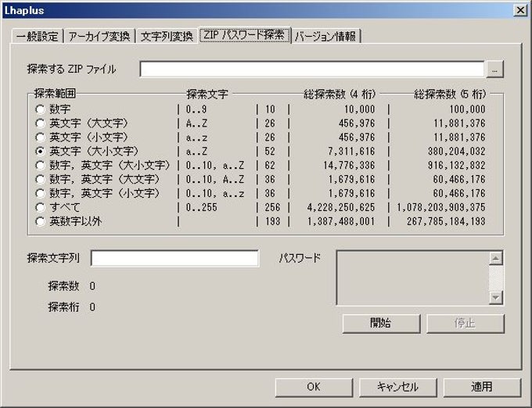Viewport: 532px width, 408px height.
Task: Click the count 193 in 英数字以外 row
Action: 272,221
